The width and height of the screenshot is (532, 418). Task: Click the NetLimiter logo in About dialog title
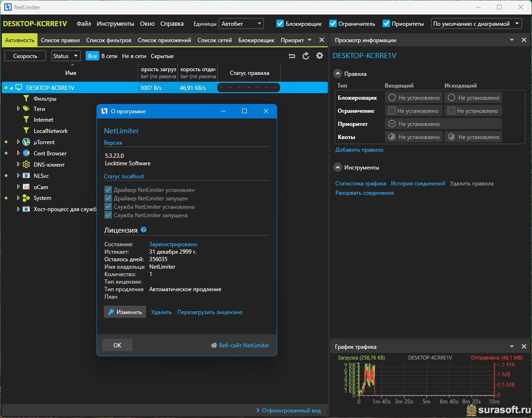104,111
